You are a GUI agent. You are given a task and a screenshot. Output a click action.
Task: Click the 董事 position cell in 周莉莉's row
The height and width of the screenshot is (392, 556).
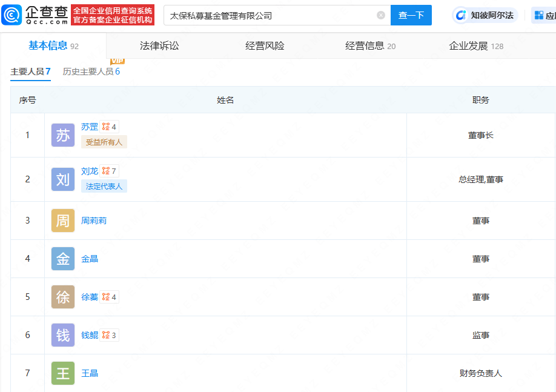click(x=481, y=221)
